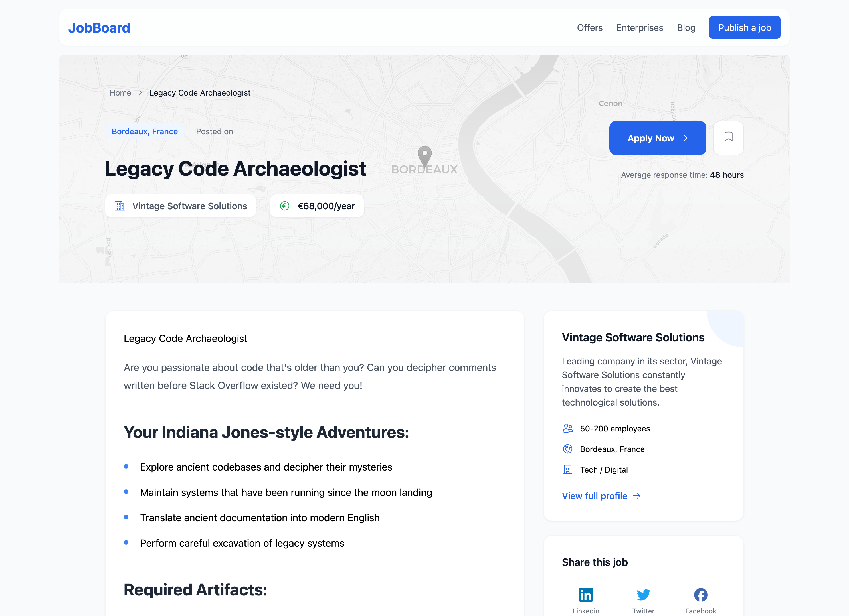Viewport: 849px width, 616px height.
Task: Go back to Home via breadcrumb
Action: pyautogui.click(x=120, y=92)
